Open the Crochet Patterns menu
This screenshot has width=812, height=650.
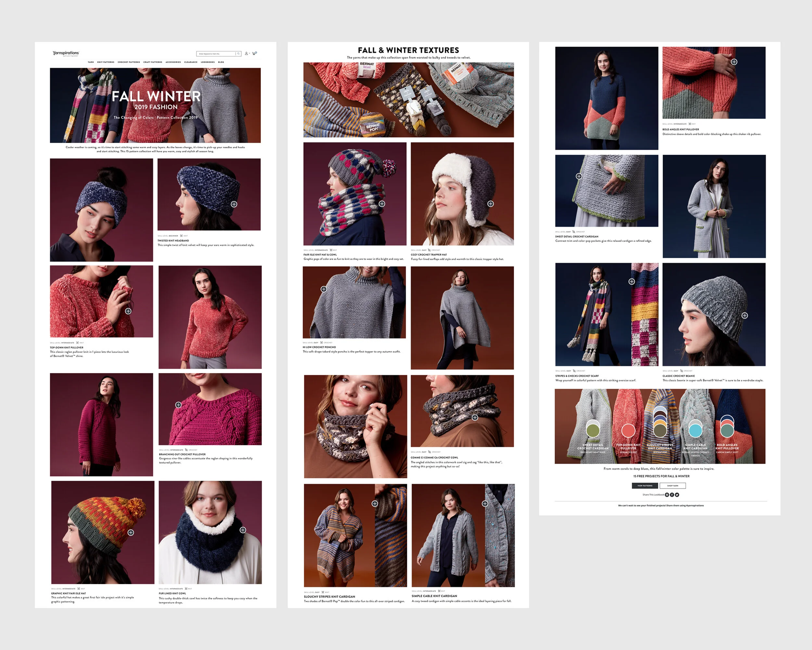(x=129, y=62)
